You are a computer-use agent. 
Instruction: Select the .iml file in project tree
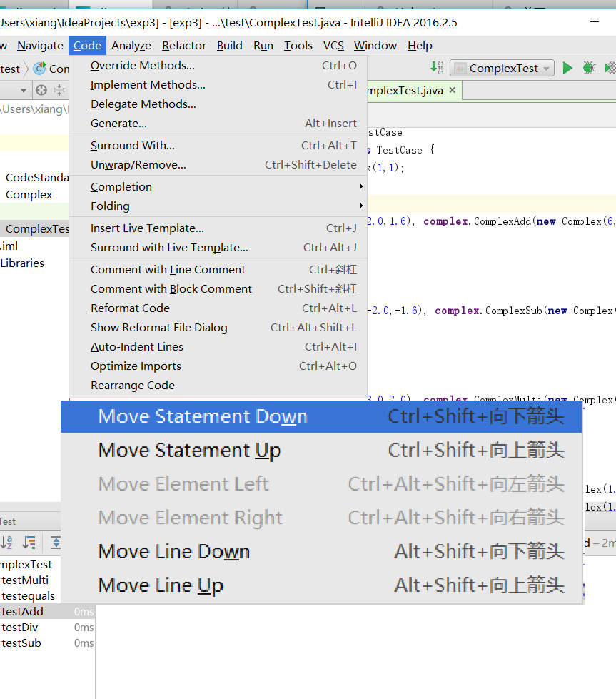9,246
